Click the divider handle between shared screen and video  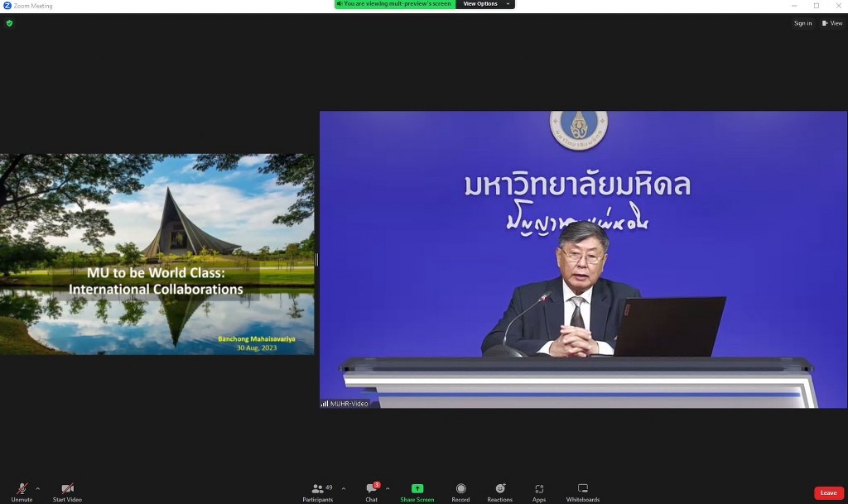(316, 260)
